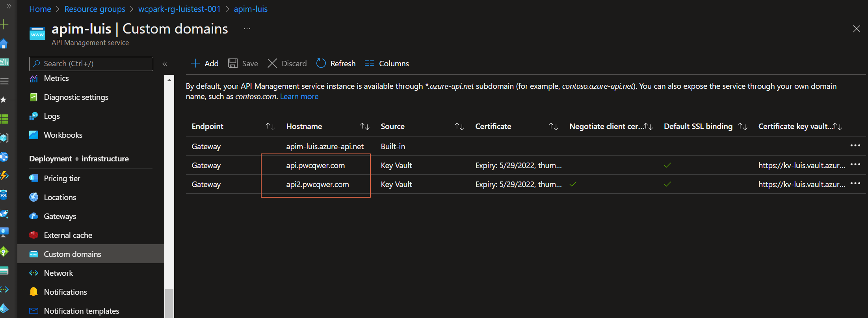Open row menu for api2.pwcqwer.com
Viewport: 868px width, 318px height.
(855, 183)
